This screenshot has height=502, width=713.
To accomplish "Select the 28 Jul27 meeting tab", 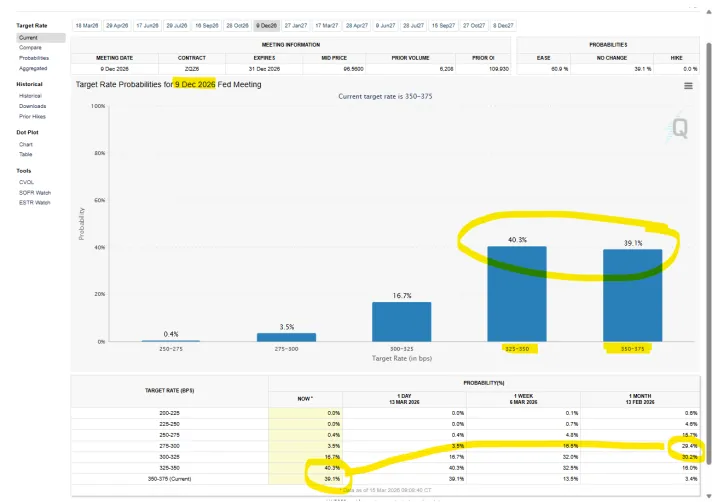I will 413,25.
